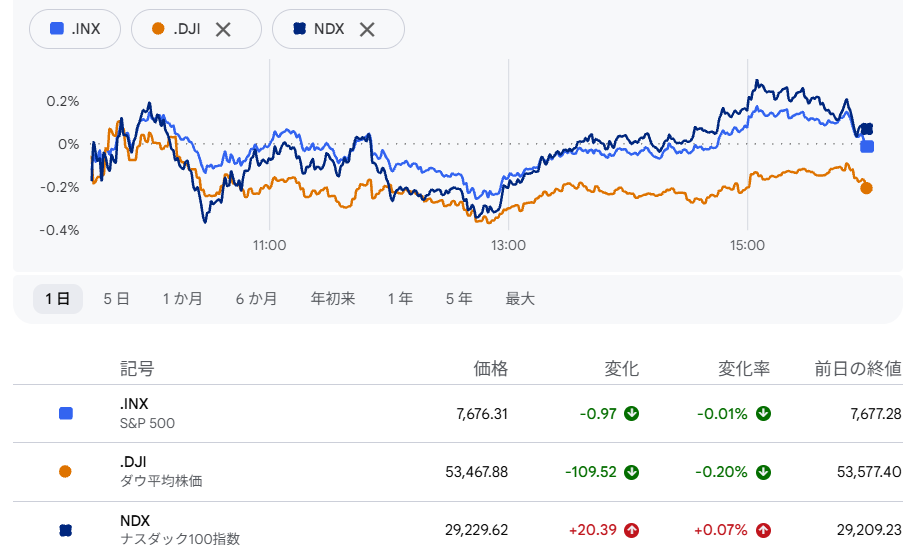Screen dimensions: 913x557
Task: Click the orange end point on chart
Action: click(x=866, y=188)
